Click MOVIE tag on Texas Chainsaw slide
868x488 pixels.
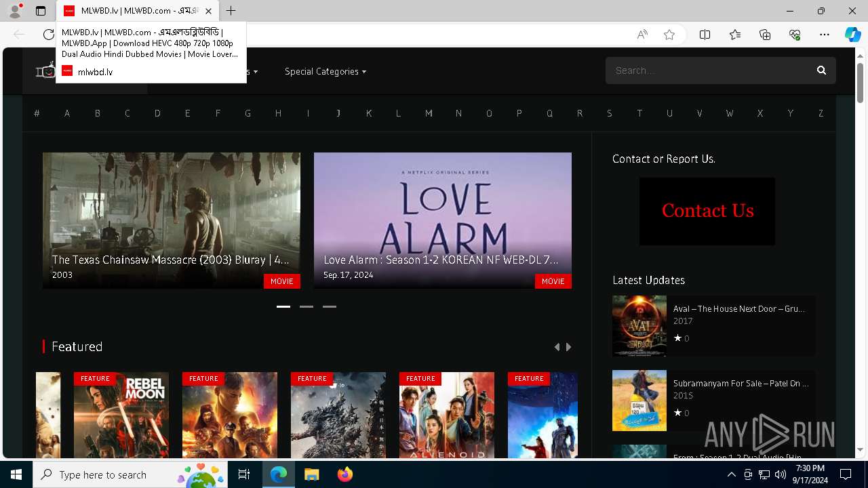coord(282,281)
